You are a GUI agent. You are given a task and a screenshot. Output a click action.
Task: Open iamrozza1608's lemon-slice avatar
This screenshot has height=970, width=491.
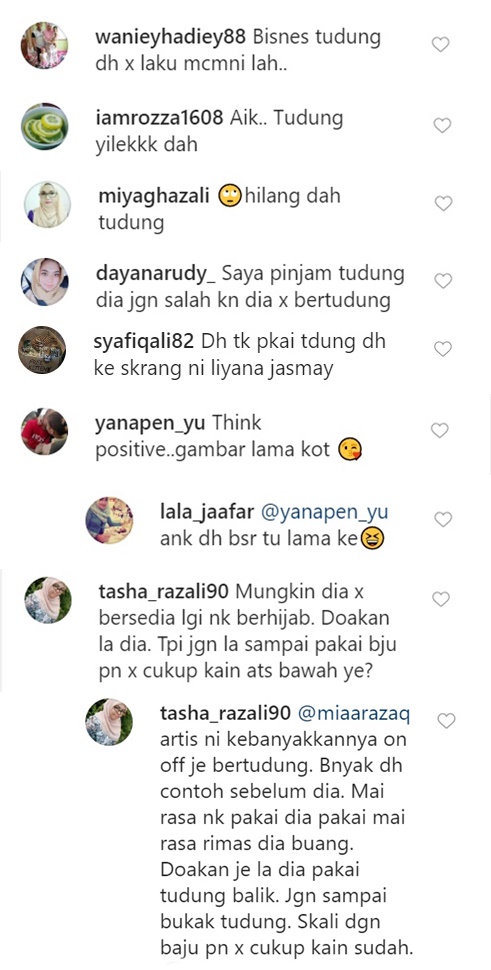[x=45, y=126]
